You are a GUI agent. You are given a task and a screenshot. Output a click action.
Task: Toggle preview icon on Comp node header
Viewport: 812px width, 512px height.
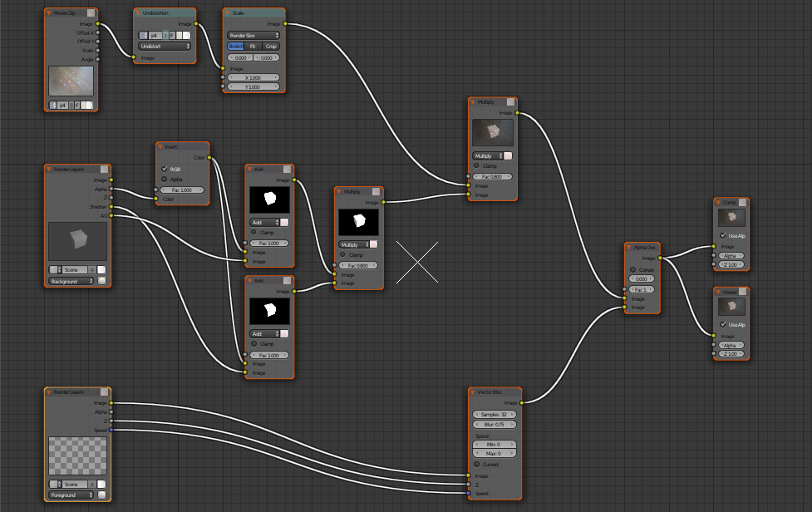[x=743, y=203]
